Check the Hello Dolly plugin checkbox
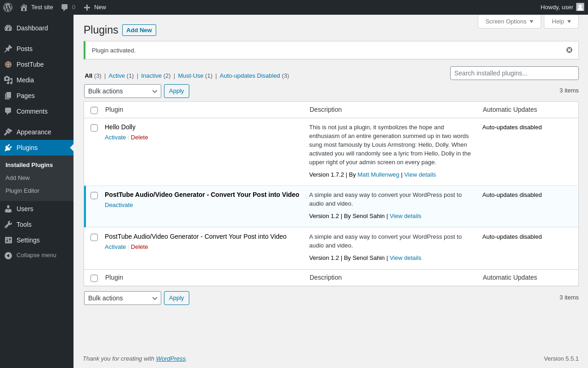588x368 pixels. [94, 128]
